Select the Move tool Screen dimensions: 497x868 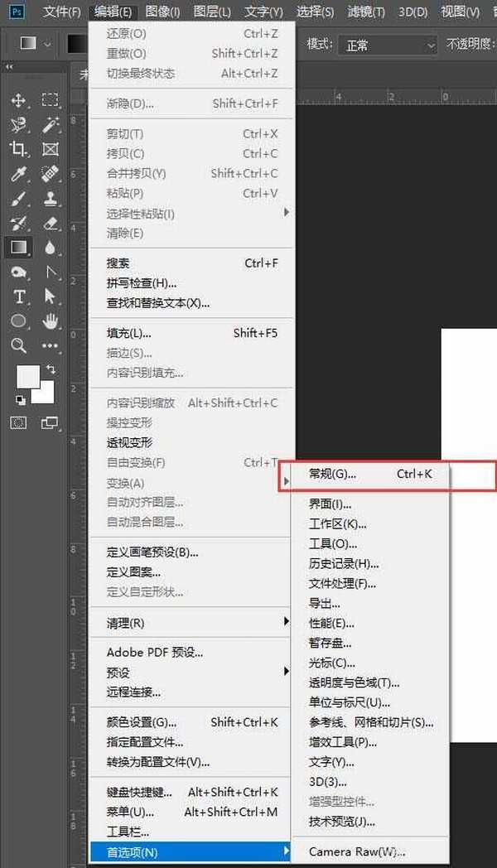(x=18, y=100)
